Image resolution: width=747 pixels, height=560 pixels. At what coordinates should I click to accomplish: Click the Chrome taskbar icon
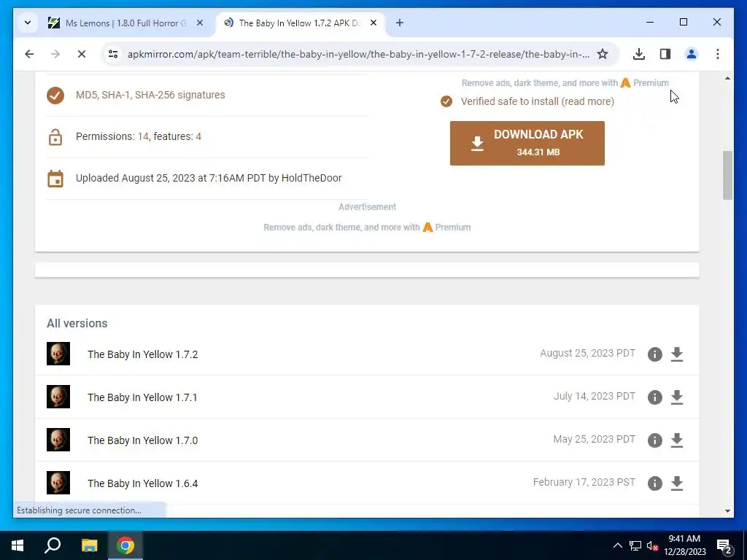[x=125, y=545]
